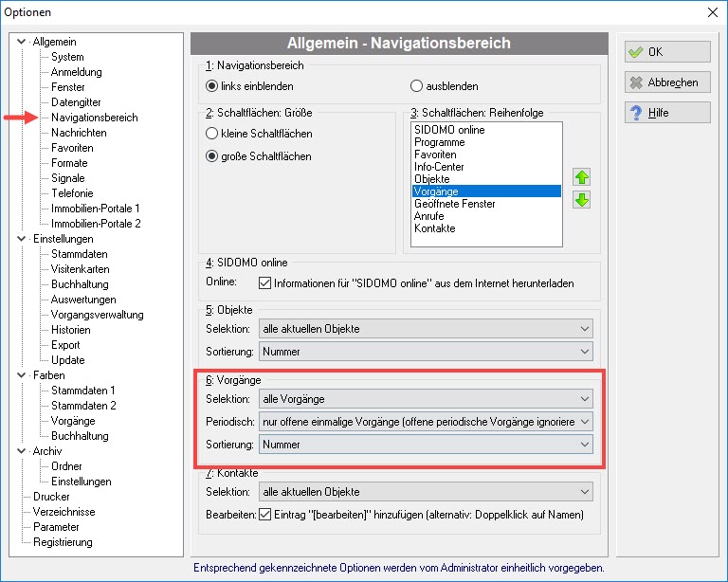Viewport: 728px width, 582px height.
Task: Select 'Kontakte' in Reihenfolge list
Action: click(x=434, y=227)
